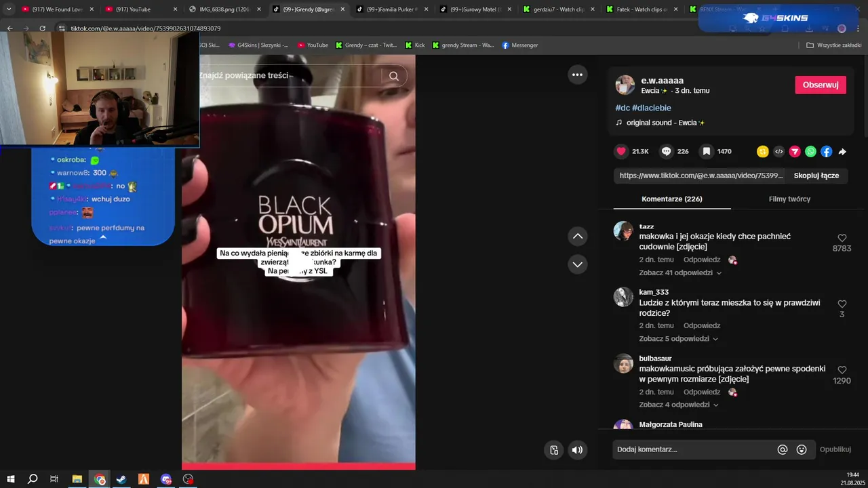Open the OBS Studio taskbar icon
The image size is (868, 488).
189,479
